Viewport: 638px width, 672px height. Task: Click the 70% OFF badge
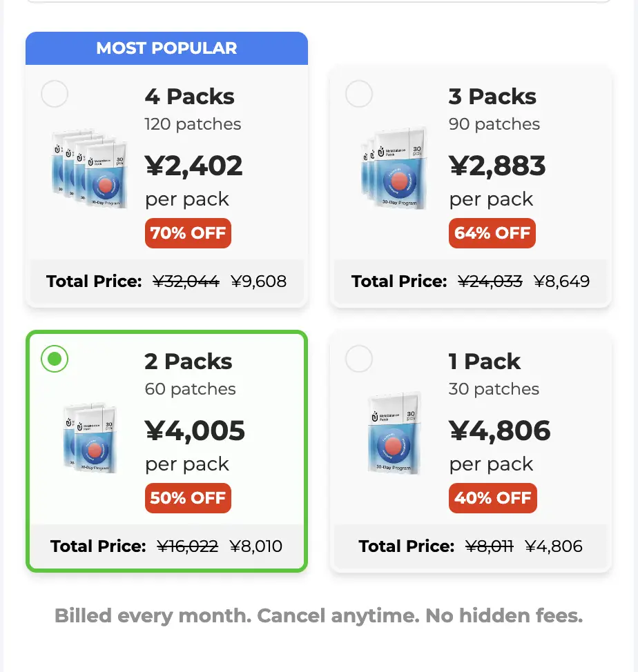coord(188,233)
